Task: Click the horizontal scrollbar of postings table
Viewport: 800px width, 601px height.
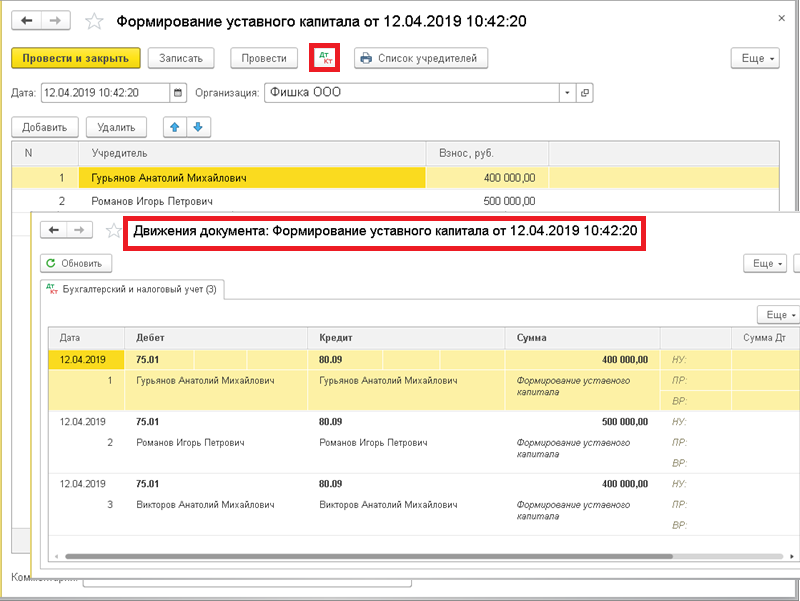Action: 368,557
